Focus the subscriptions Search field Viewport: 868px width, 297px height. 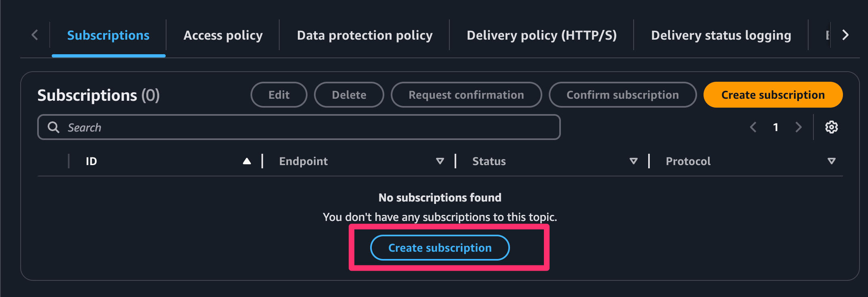(299, 127)
